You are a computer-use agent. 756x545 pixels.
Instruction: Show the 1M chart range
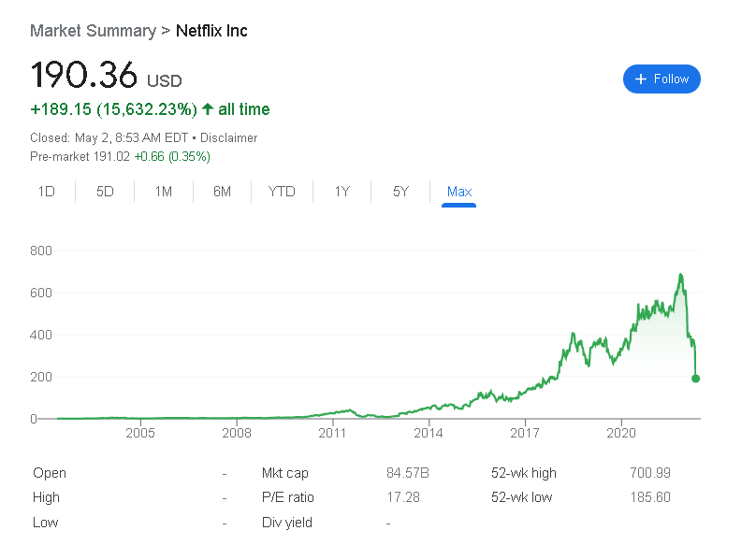tap(164, 192)
